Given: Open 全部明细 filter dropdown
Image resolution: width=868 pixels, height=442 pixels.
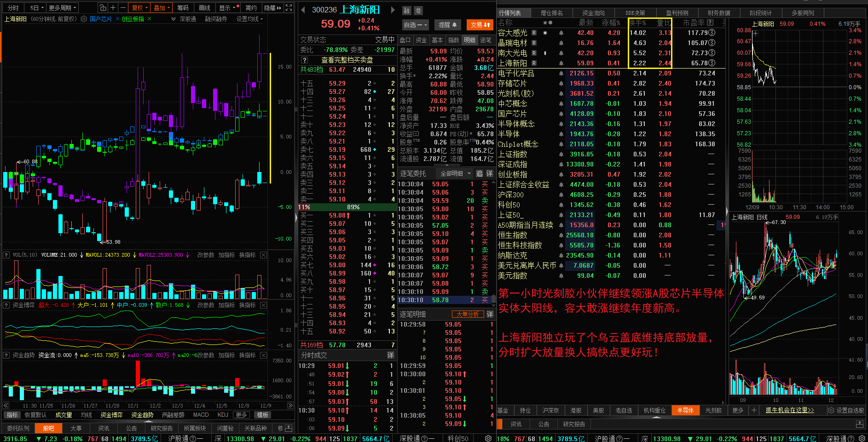Looking at the screenshot, I should (456, 173).
